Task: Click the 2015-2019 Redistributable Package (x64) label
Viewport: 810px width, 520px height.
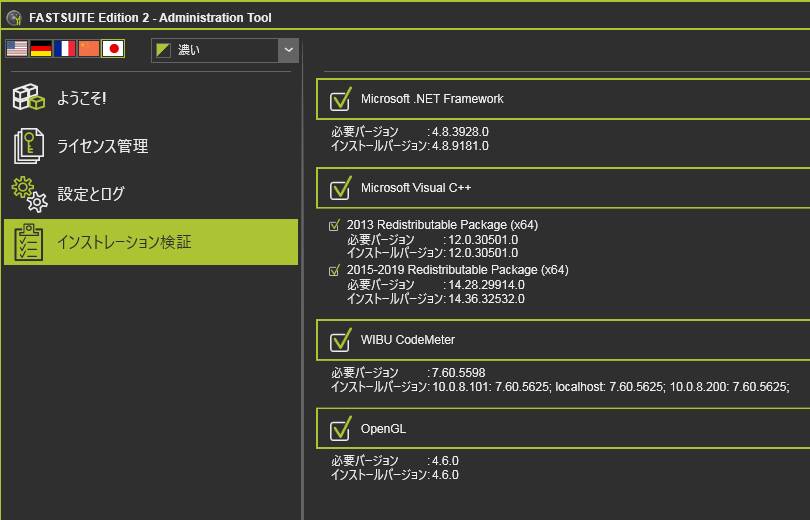Action: click(x=457, y=270)
